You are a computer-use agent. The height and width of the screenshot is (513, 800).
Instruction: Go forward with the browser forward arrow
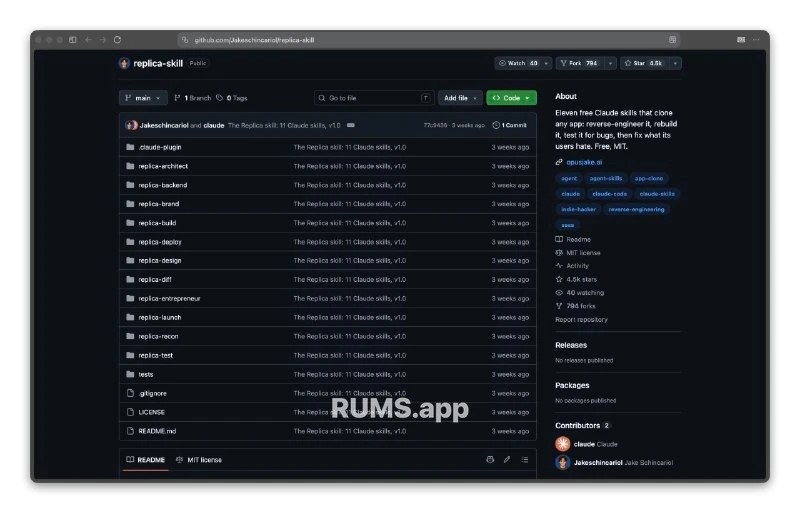click(103, 40)
